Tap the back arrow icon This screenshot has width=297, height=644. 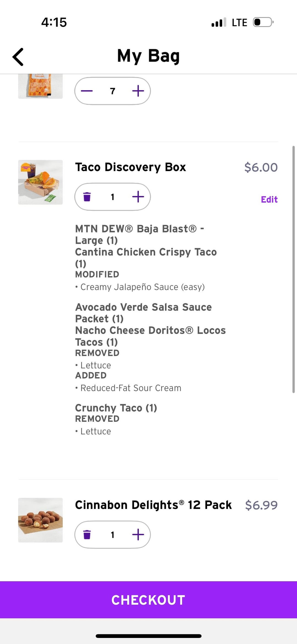(x=18, y=57)
